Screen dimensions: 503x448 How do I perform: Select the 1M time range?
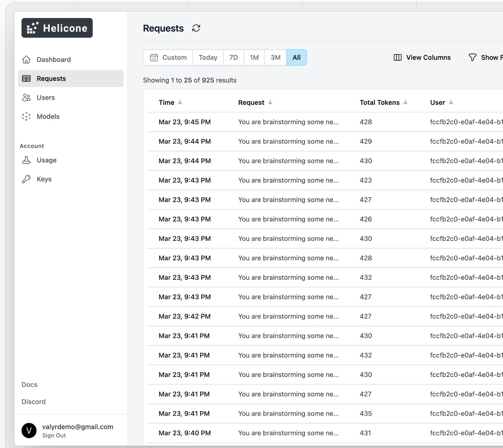coord(254,58)
